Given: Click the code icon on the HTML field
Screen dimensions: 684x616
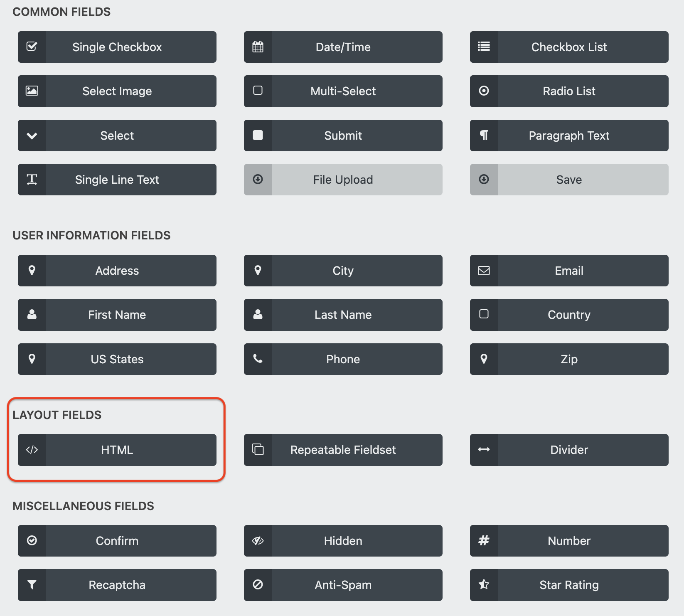Looking at the screenshot, I should click(x=32, y=450).
